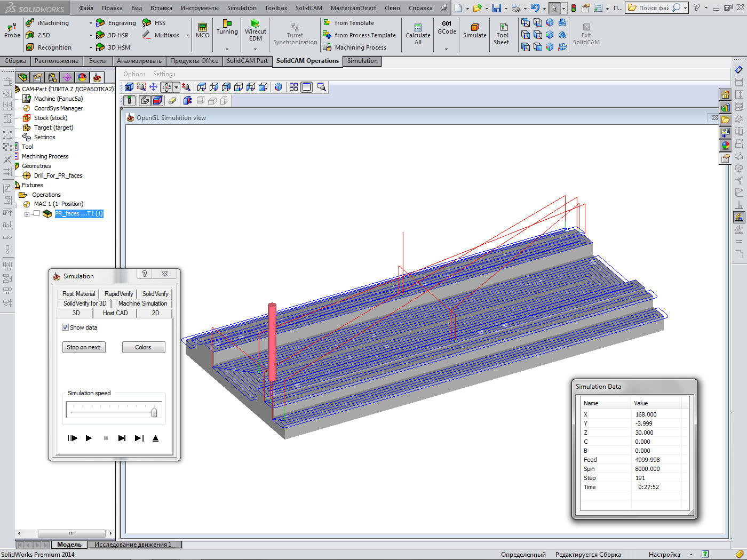Choose the 3D HSR operation

112,35
